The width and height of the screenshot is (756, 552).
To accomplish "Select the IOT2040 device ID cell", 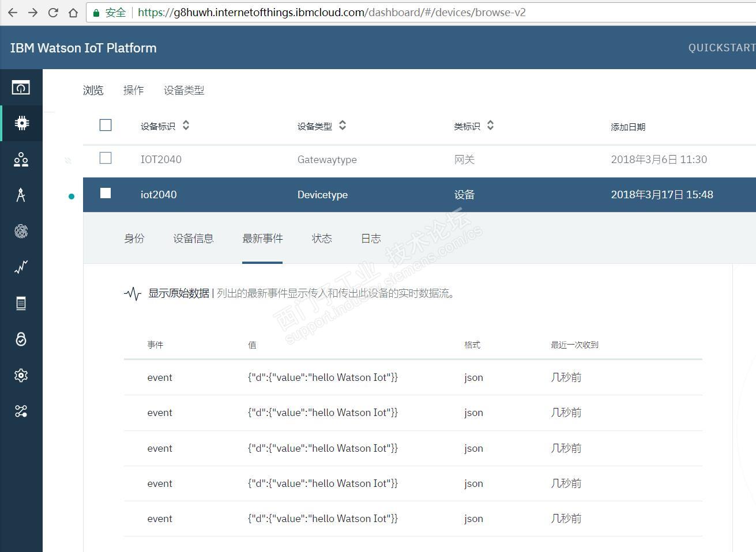I will (161, 160).
